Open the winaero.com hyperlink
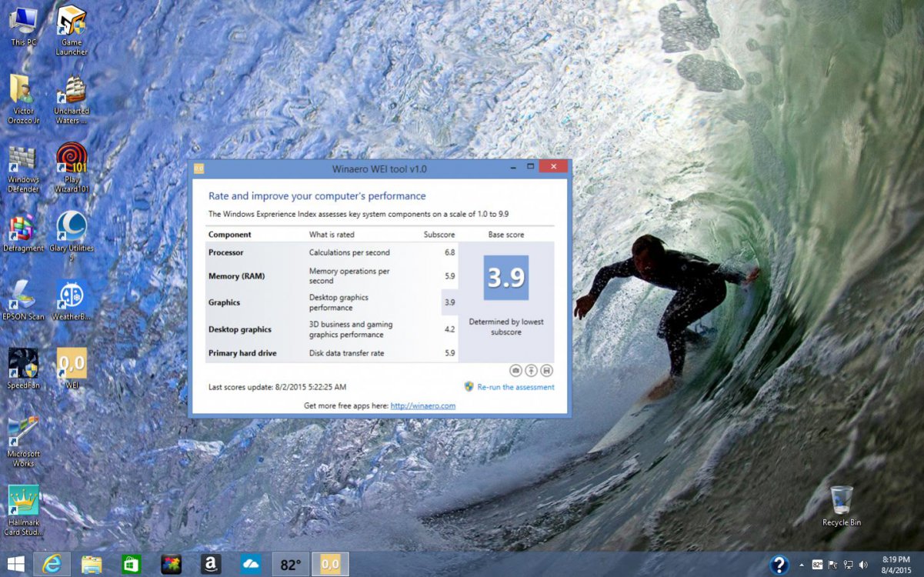The height and width of the screenshot is (577, 924). (x=422, y=405)
